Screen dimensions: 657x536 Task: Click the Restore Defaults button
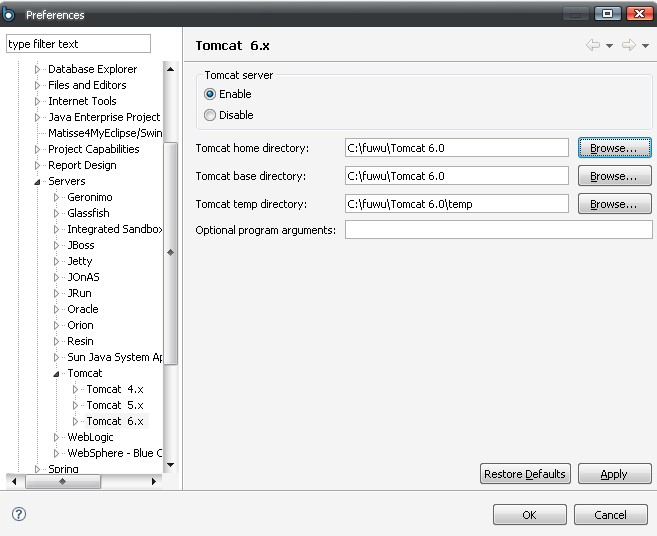tap(525, 474)
